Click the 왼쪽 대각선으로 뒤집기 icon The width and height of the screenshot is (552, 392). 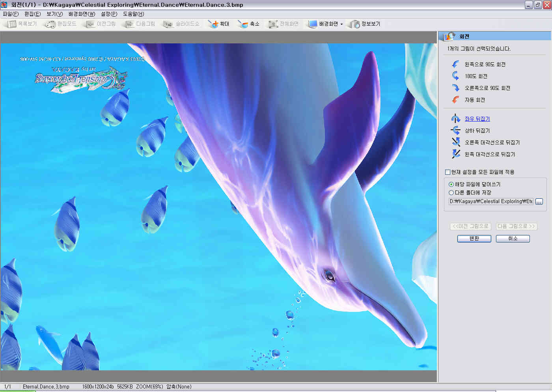point(456,154)
